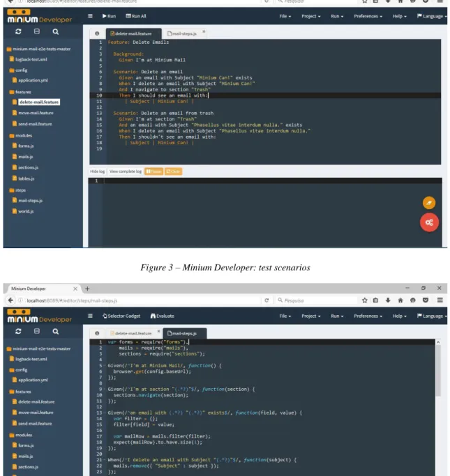Select delete-mail.feature tab in Figure 3 editor
The height and width of the screenshot is (476, 450).
pyautogui.click(x=131, y=33)
